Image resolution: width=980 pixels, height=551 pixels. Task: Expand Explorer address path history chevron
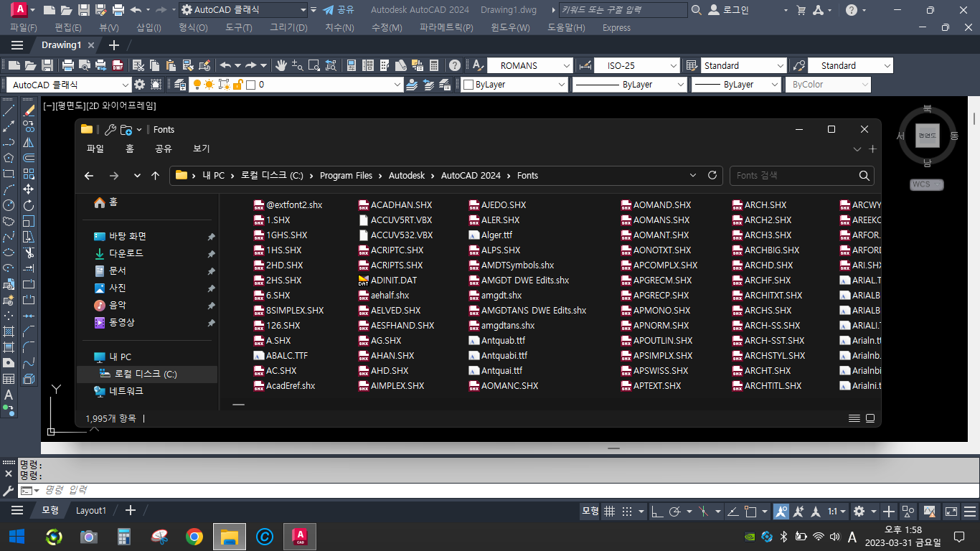point(692,175)
